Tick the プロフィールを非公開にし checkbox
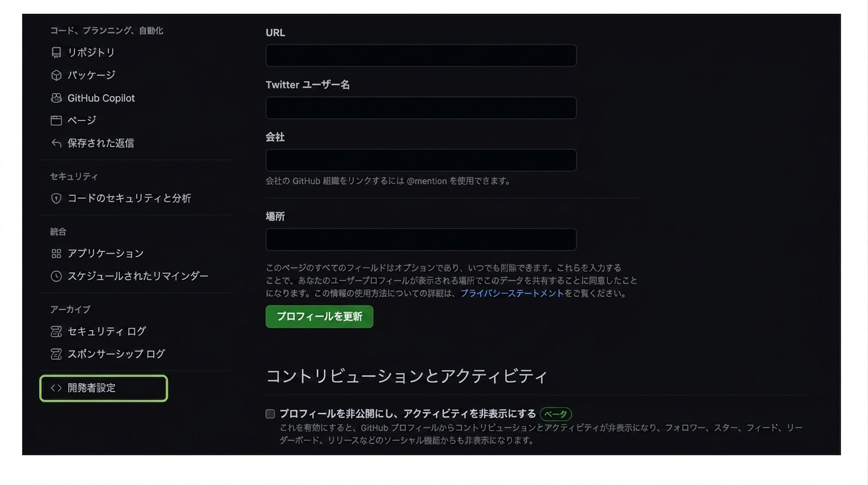The height and width of the screenshot is (485, 868). tap(270, 414)
